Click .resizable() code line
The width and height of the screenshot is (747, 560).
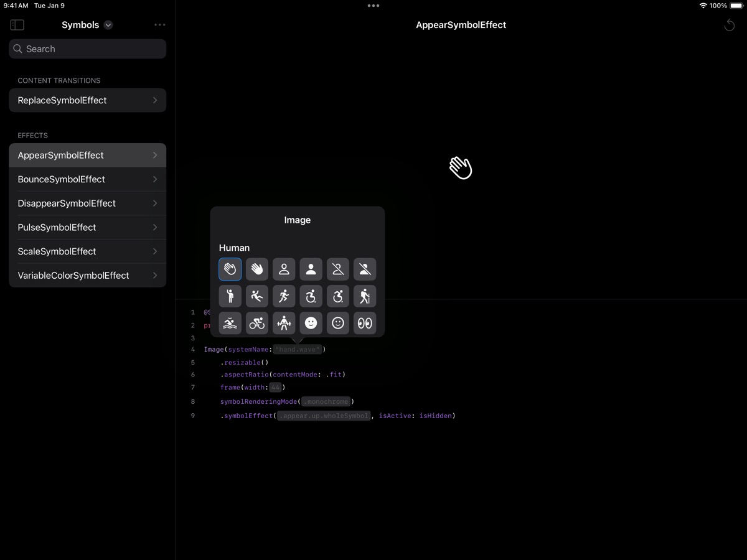coord(244,362)
